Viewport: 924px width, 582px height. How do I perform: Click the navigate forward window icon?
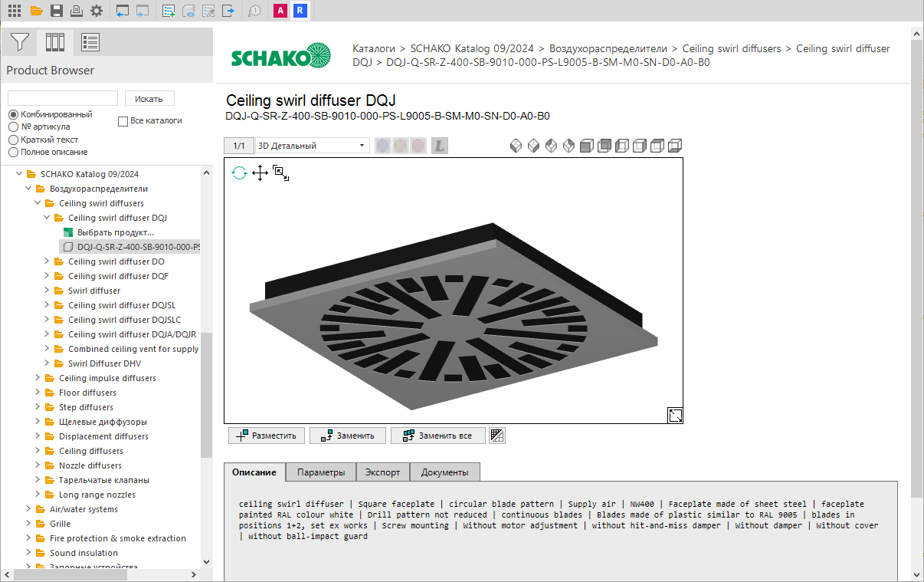point(143,11)
